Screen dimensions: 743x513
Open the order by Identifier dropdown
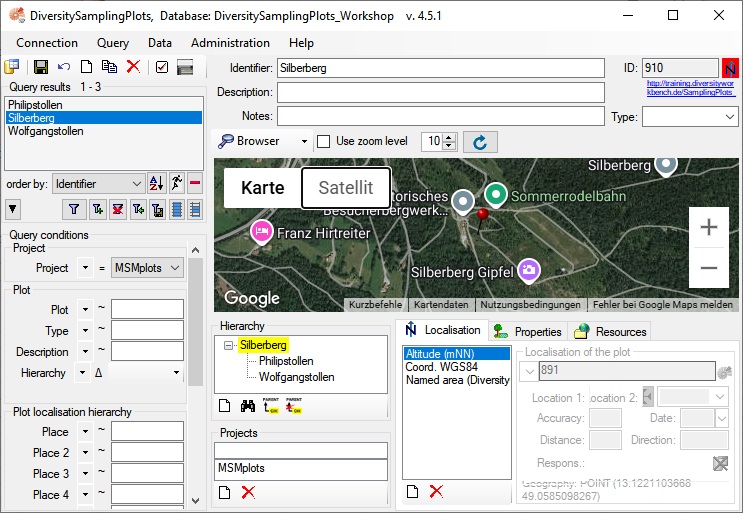[x=136, y=184]
